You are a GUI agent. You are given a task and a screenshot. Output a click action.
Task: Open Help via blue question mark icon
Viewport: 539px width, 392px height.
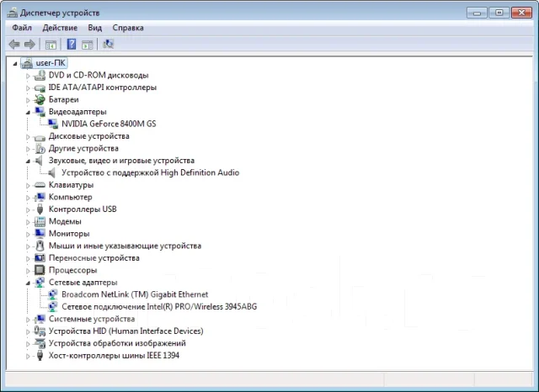pyautogui.click(x=71, y=45)
